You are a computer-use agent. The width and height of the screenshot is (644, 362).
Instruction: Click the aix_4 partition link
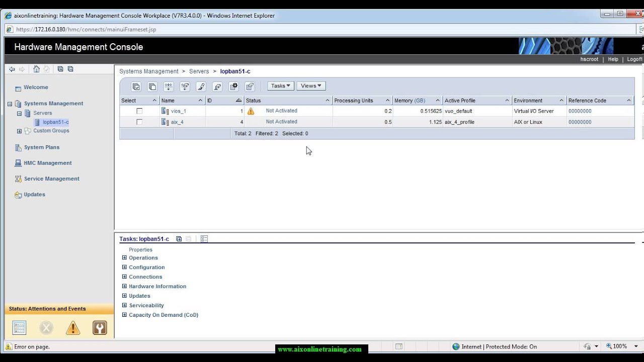pos(177,122)
